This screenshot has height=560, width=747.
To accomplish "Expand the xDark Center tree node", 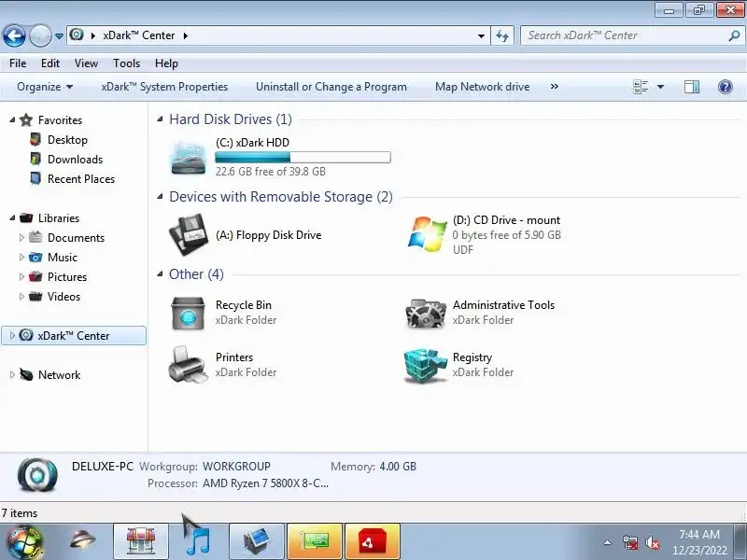I will [x=12, y=336].
